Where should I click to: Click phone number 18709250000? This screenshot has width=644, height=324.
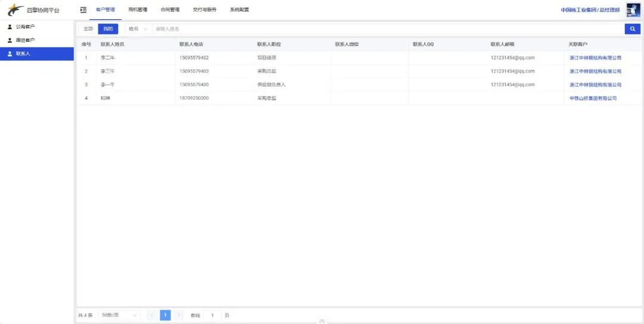(194, 98)
